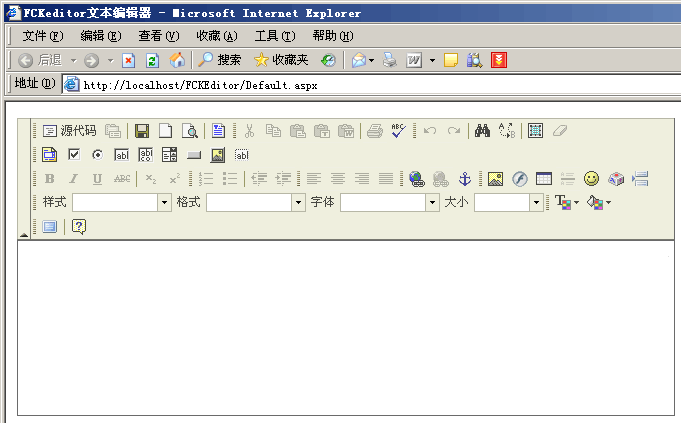Insert a special character
Viewport: 681px width, 423px height.
[616, 179]
